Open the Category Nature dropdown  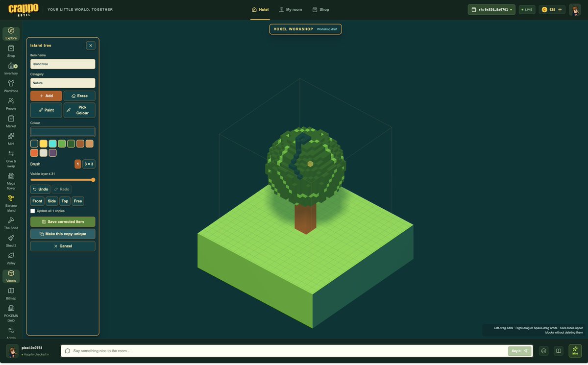63,83
